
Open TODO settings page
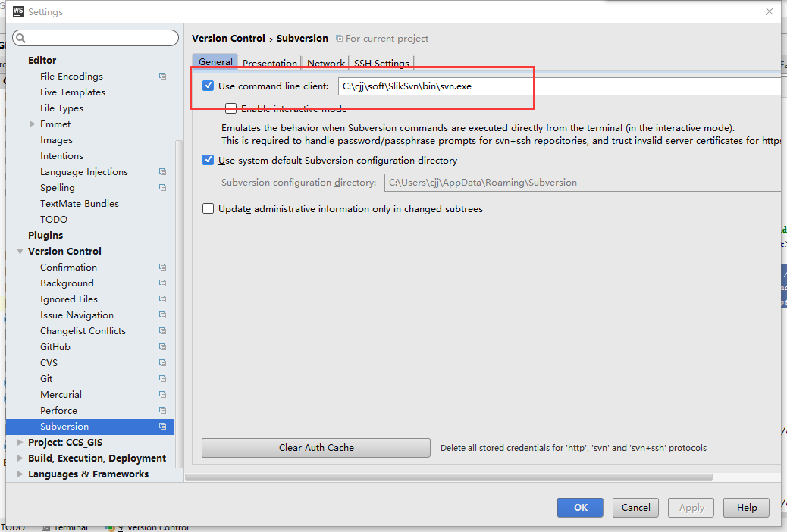click(x=54, y=220)
